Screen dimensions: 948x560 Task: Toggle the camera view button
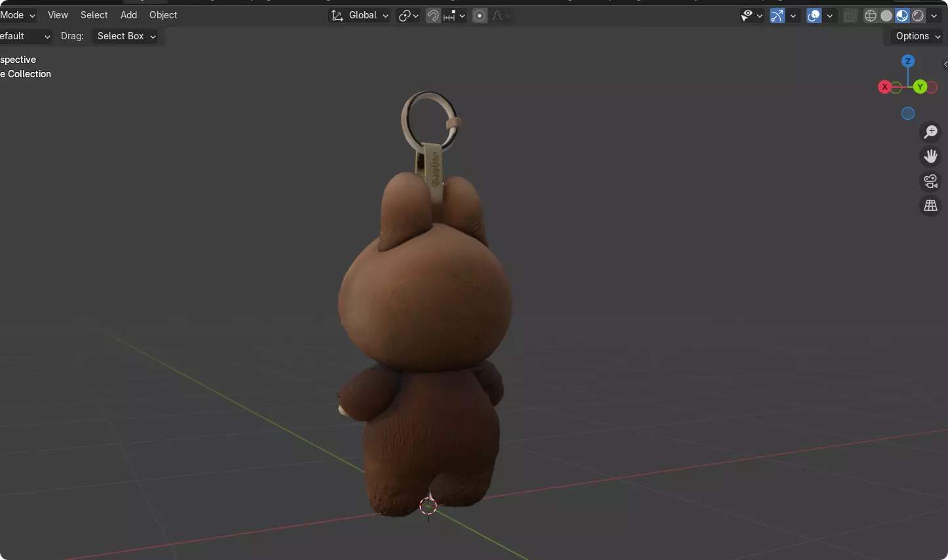[x=930, y=181]
